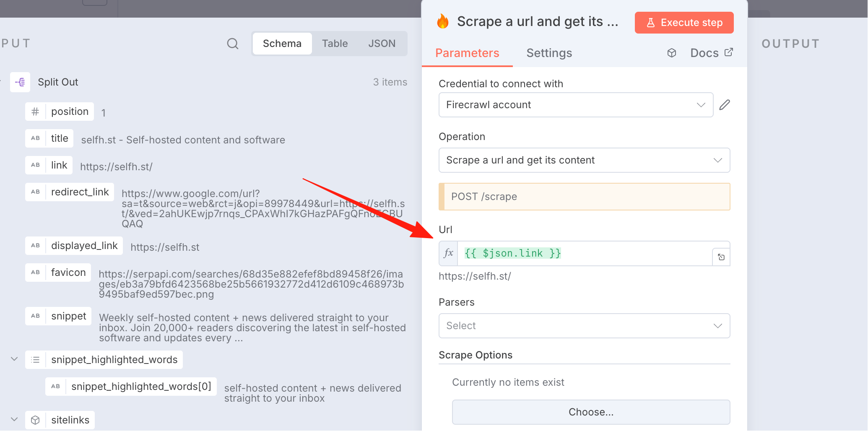Open the Firecrawl account credential dropdown
Screen dimensions: 868x431
pyautogui.click(x=576, y=105)
